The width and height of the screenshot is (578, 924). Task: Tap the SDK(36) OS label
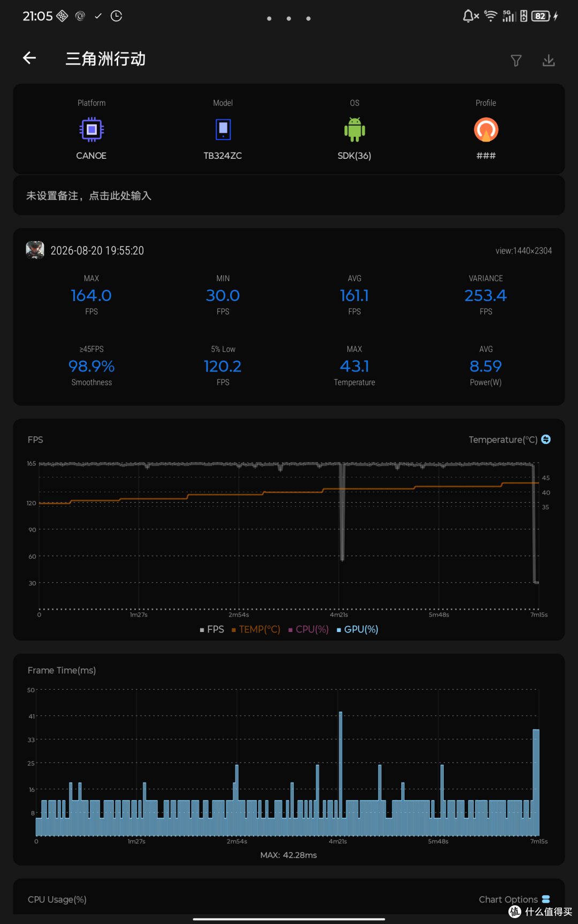coord(354,156)
